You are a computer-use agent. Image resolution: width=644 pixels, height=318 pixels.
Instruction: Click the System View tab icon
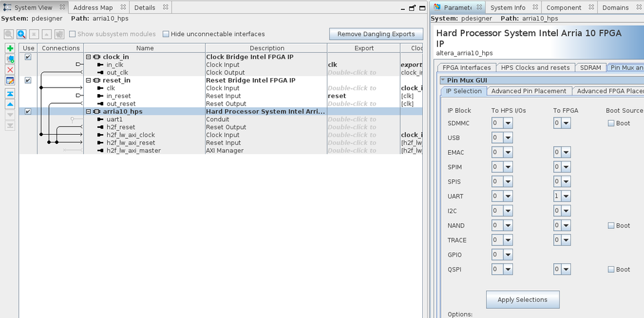7,7
